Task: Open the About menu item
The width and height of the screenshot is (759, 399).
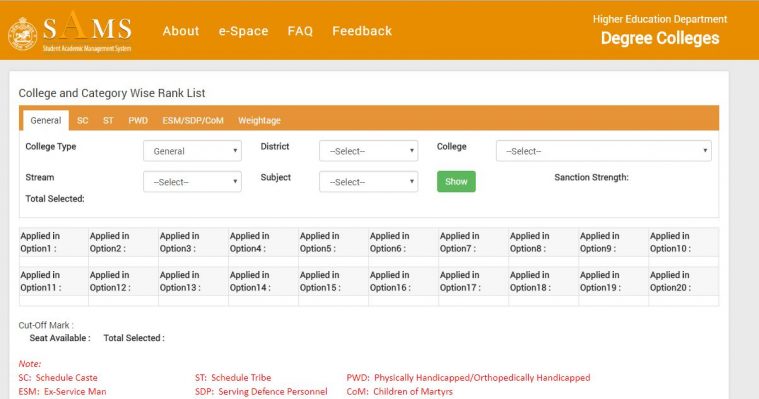Action: coord(181,31)
